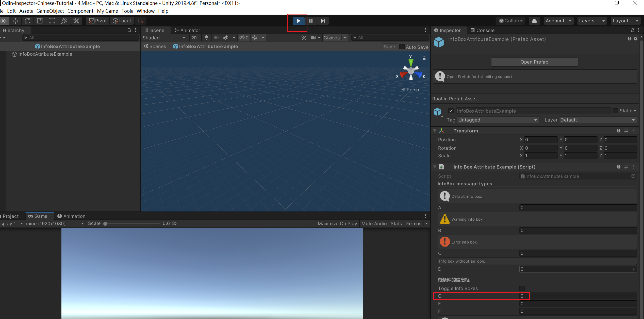Check the Toggle Info Boxes checkbox
The image size is (644, 319).
[522, 288]
